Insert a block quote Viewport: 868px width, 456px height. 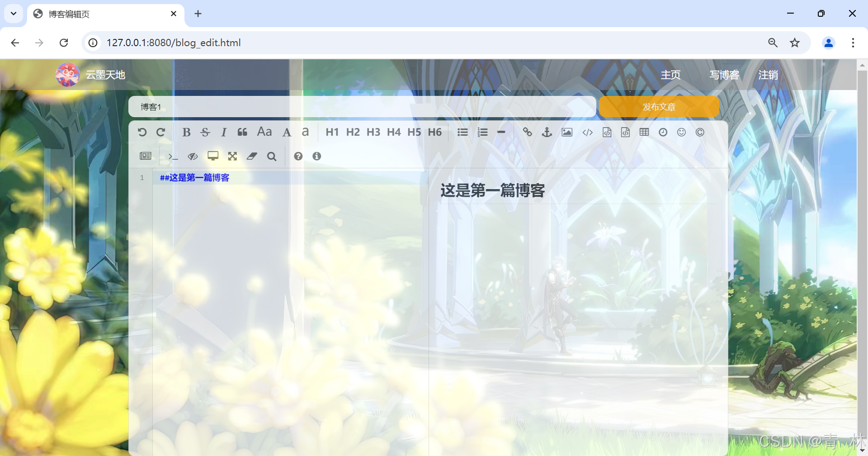[x=242, y=132]
